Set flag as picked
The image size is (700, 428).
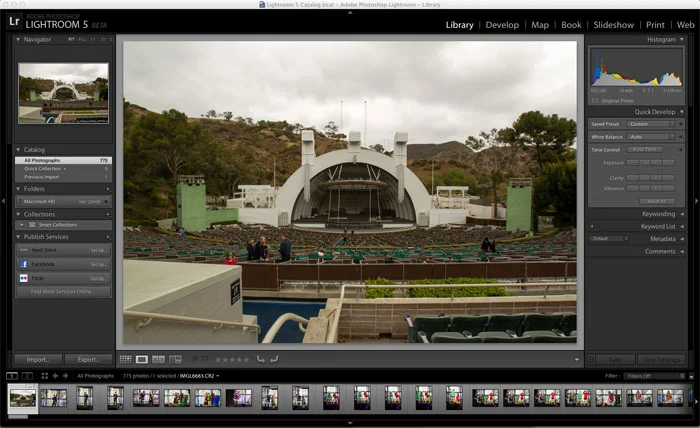pos(196,359)
